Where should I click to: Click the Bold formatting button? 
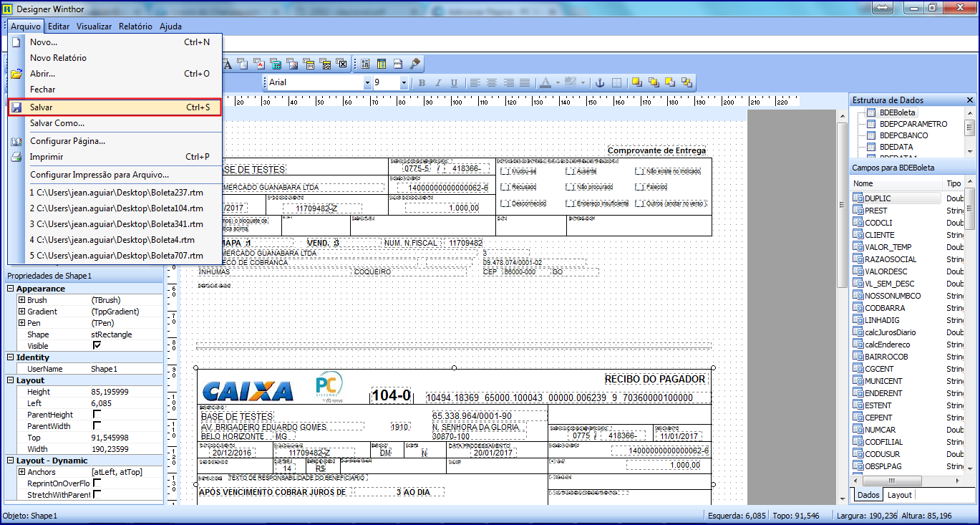click(422, 83)
